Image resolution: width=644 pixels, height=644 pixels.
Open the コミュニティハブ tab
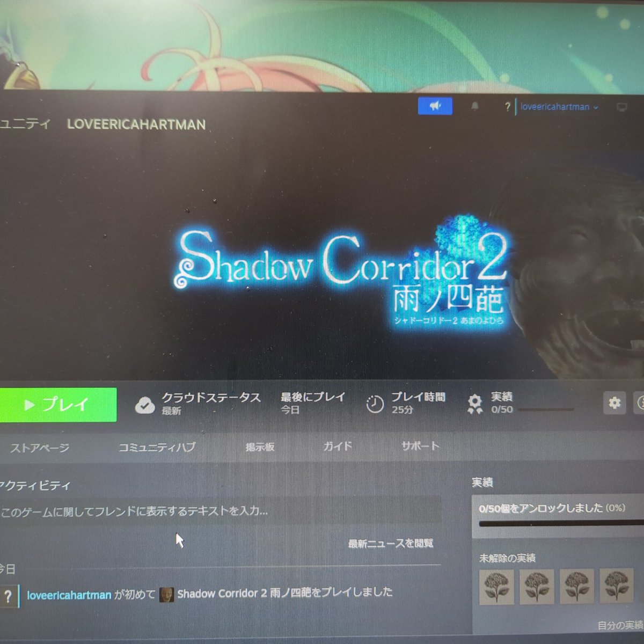tap(157, 447)
